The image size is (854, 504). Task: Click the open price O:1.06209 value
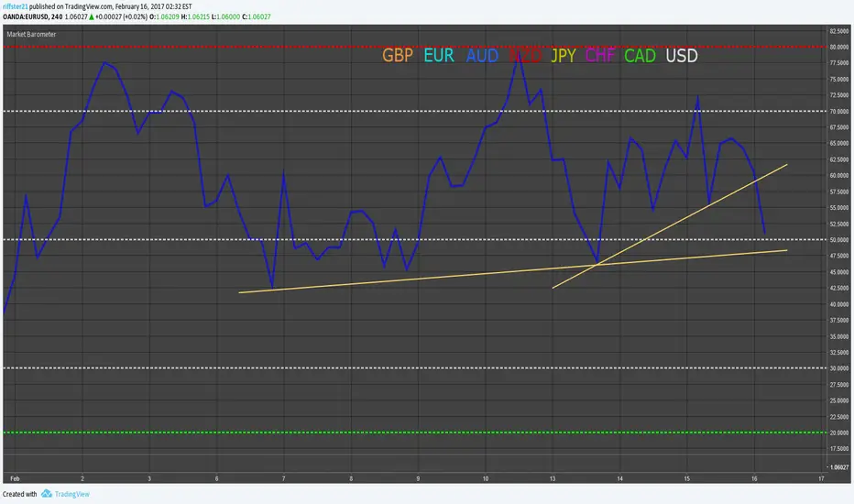point(165,16)
